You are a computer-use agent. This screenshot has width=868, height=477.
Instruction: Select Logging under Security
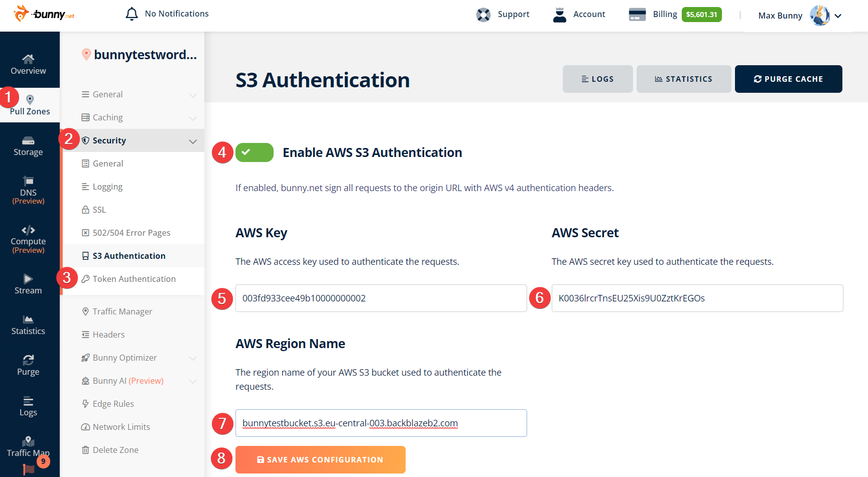[x=134, y=187]
